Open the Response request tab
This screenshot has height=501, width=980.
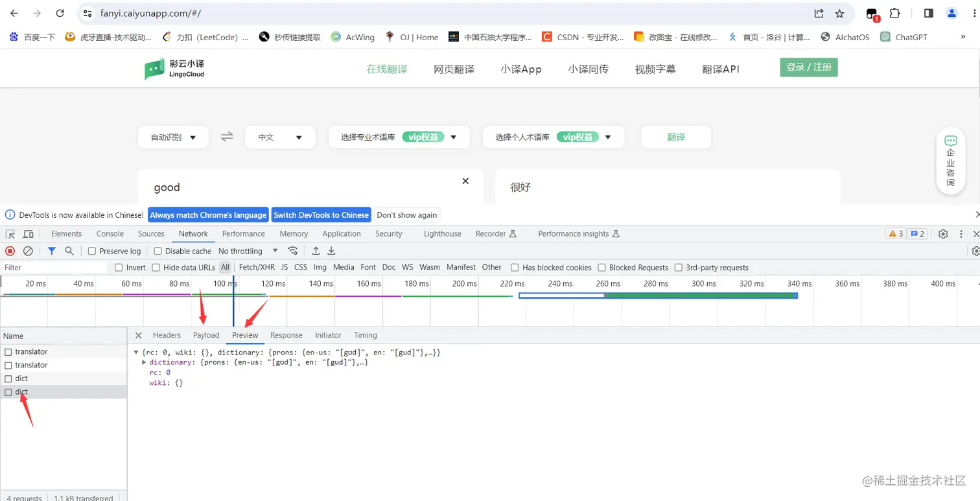pyautogui.click(x=286, y=335)
